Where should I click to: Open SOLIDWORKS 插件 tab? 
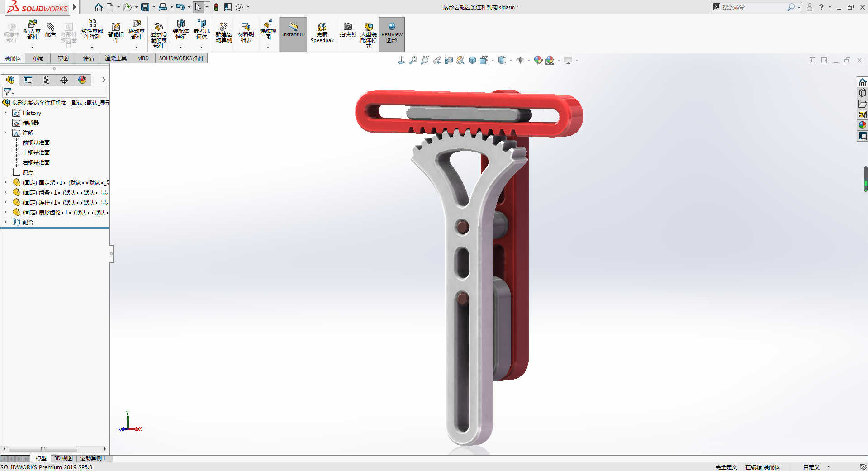tap(181, 58)
